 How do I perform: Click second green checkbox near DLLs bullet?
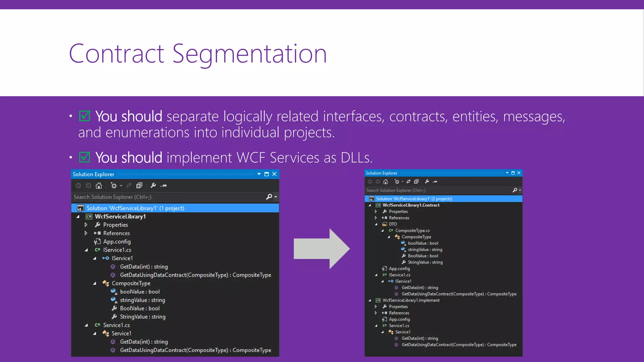coord(85,157)
